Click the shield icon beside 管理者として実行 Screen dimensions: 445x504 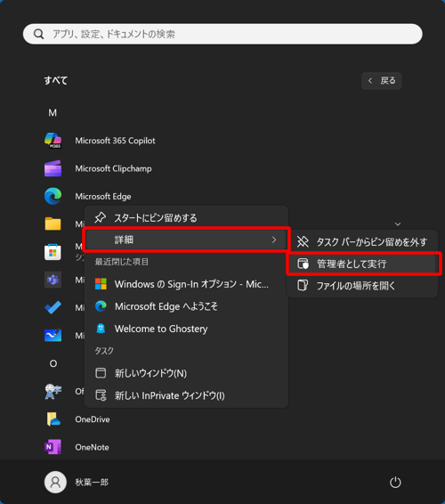tap(303, 264)
